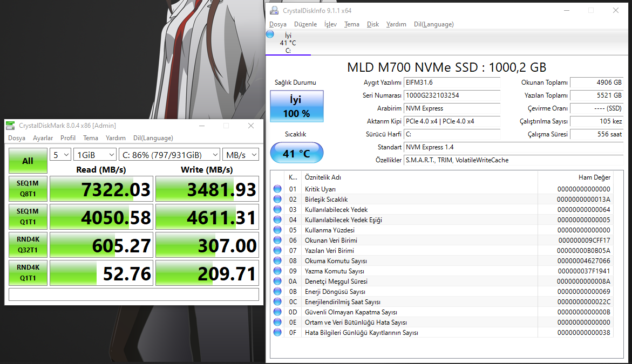The width and height of the screenshot is (632, 364).
Task: Click the Özellikler value S.M.A.R.T., TRIM, VolatileWriteCache
Action: tap(513, 160)
